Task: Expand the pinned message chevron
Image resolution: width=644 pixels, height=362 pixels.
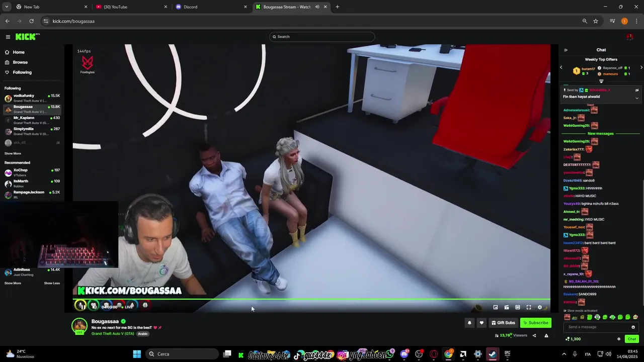Action: click(637, 98)
